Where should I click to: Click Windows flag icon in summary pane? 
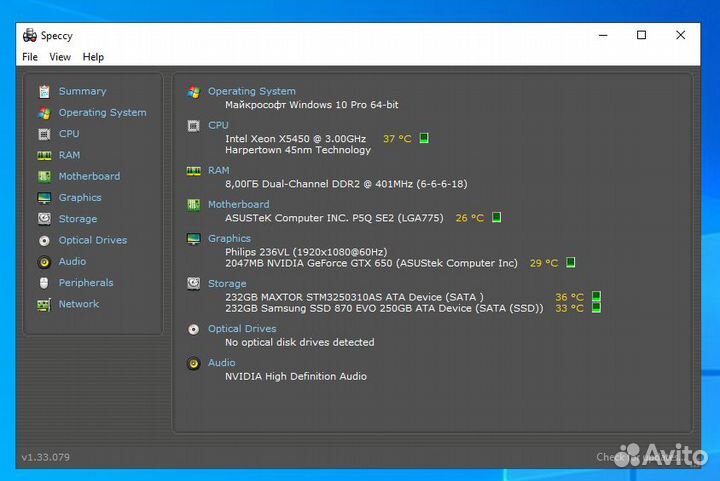tap(194, 92)
